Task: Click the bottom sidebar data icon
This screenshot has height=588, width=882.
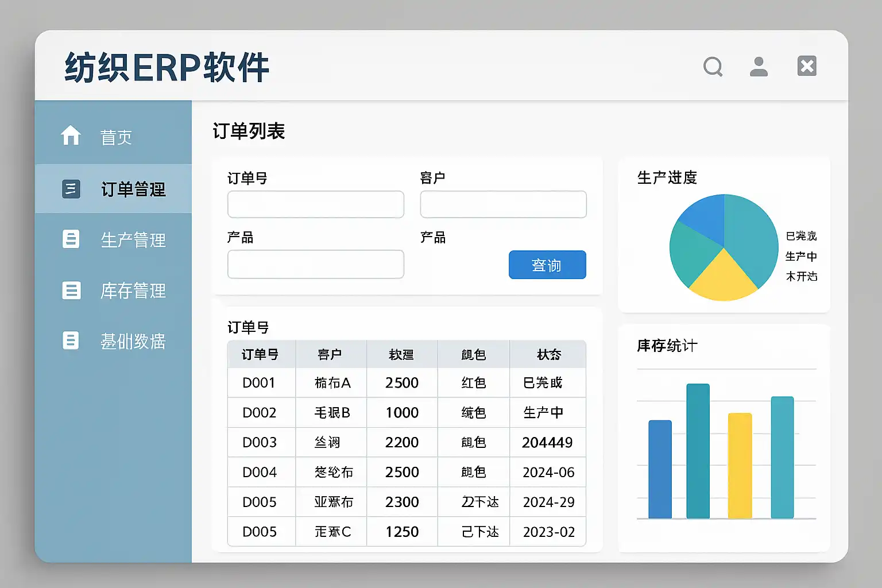Action: (x=71, y=341)
